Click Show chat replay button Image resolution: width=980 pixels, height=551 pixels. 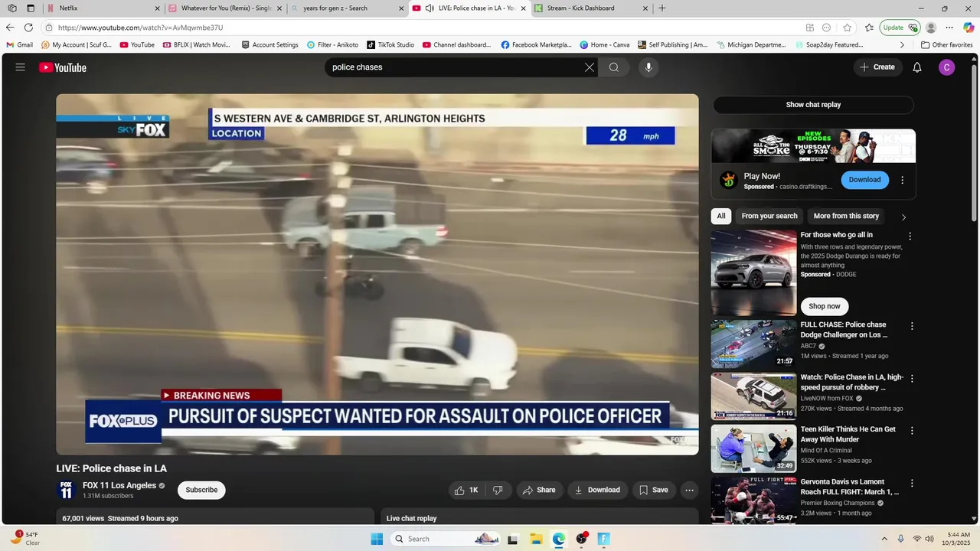(813, 105)
